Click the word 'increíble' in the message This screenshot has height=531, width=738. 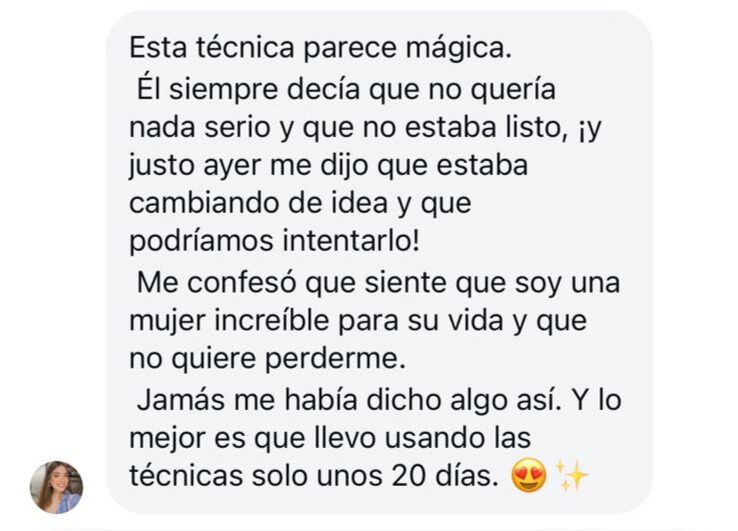point(272,321)
